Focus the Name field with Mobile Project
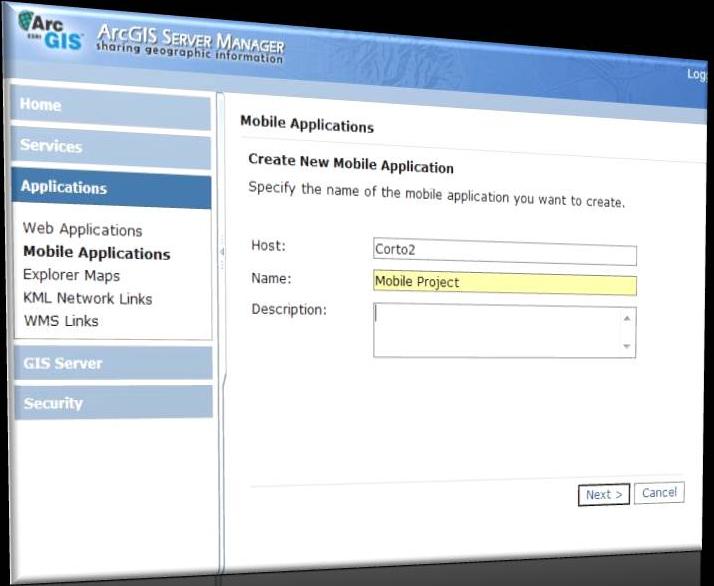The height and width of the screenshot is (586, 714). (505, 283)
